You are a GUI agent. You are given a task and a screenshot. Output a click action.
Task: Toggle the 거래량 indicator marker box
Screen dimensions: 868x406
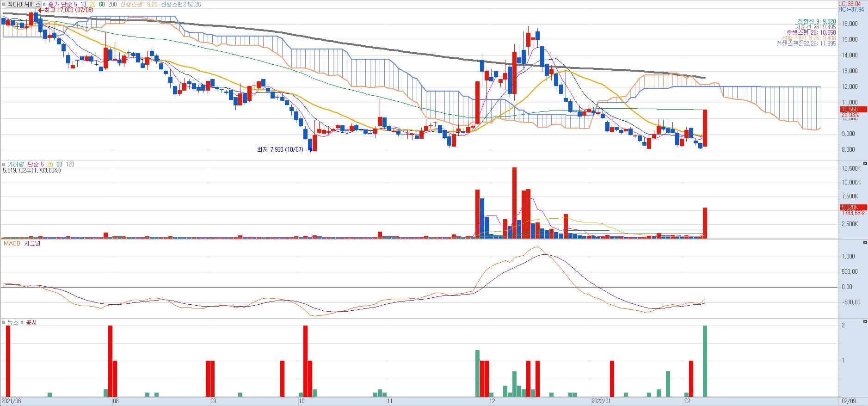[x=3, y=164]
